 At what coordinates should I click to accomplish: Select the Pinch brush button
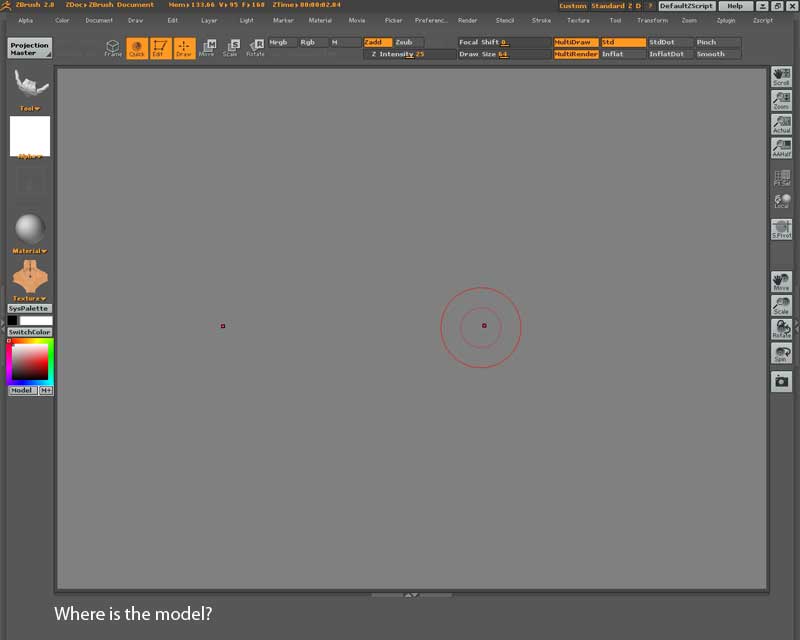(x=718, y=42)
